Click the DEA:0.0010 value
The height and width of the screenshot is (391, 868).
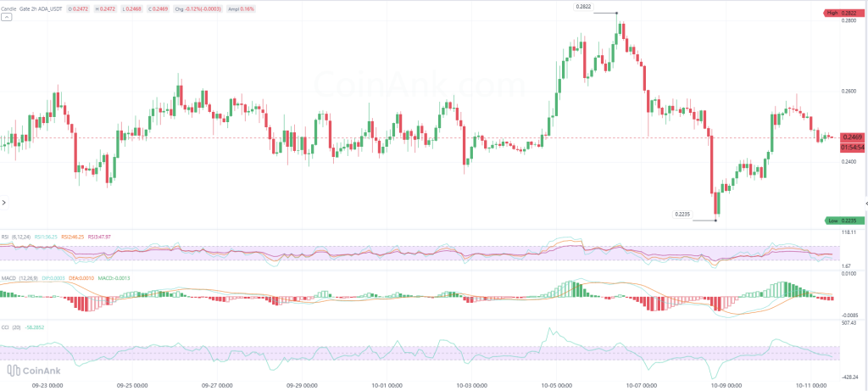[x=81, y=277]
